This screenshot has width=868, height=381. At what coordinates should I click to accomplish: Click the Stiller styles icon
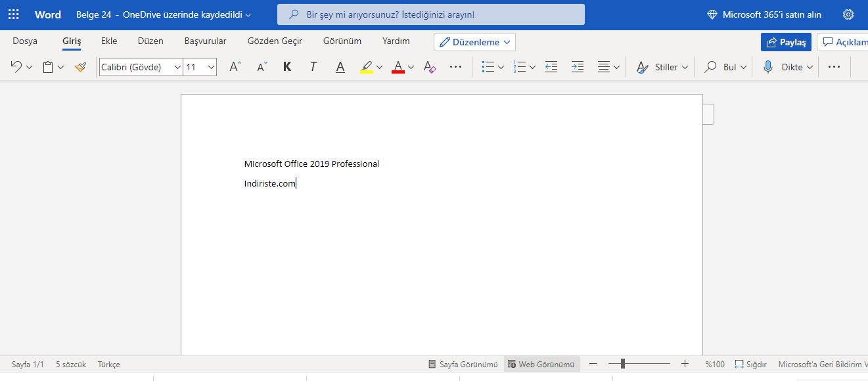pos(643,67)
